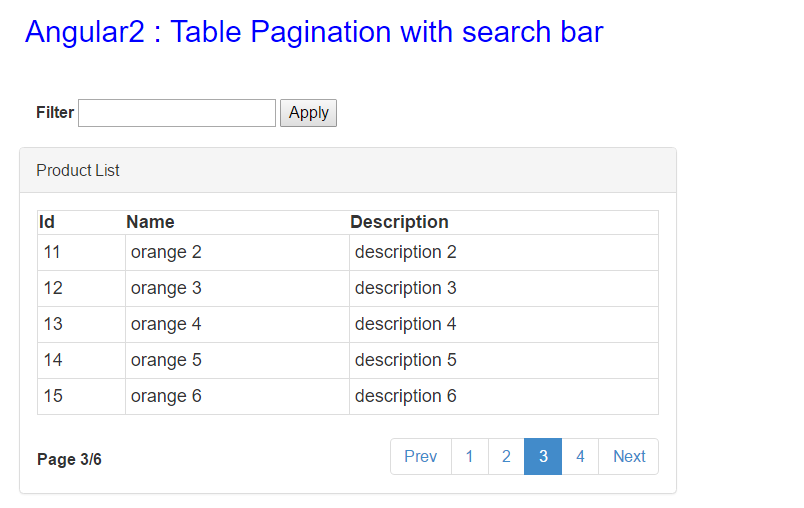Click the Product List panel heading
The image size is (804, 508).
tap(348, 170)
